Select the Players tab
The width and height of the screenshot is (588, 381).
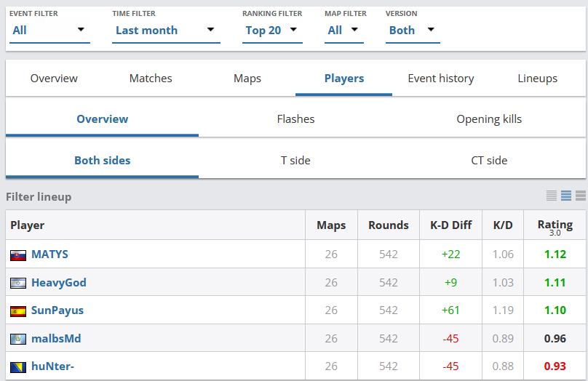(344, 79)
